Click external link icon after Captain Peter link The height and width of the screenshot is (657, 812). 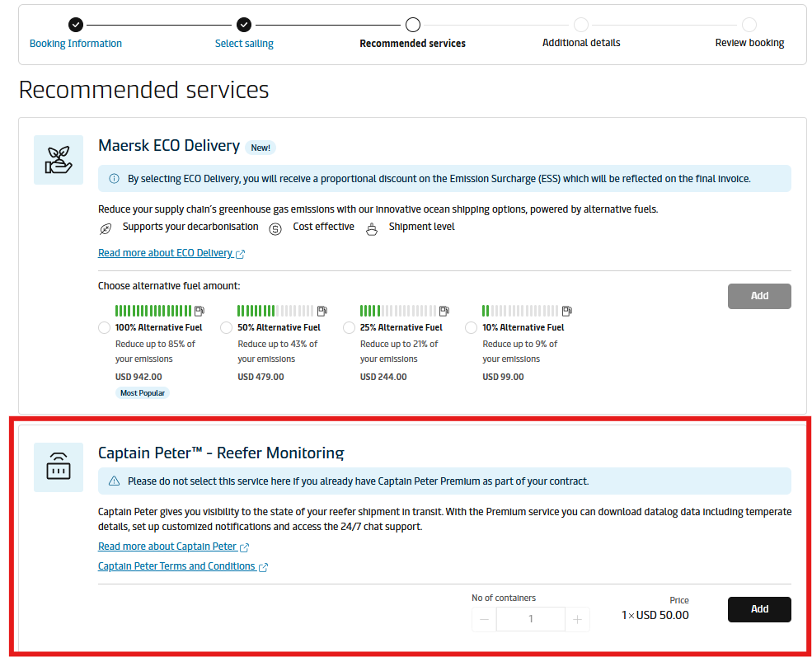point(245,547)
